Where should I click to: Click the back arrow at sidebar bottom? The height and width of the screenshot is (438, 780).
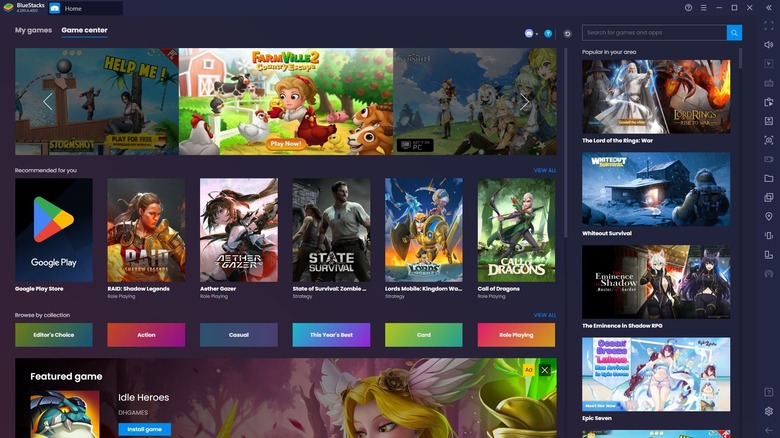769,430
